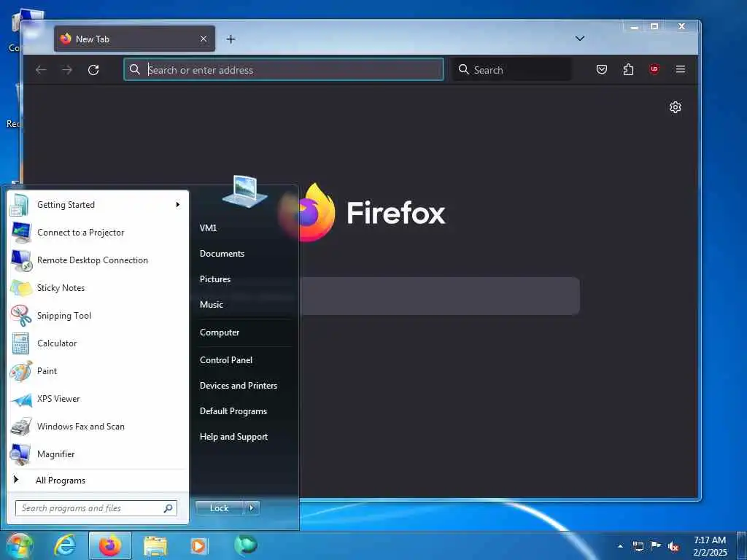Open the green globe taskbar app
The image size is (747, 560).
click(x=246, y=545)
